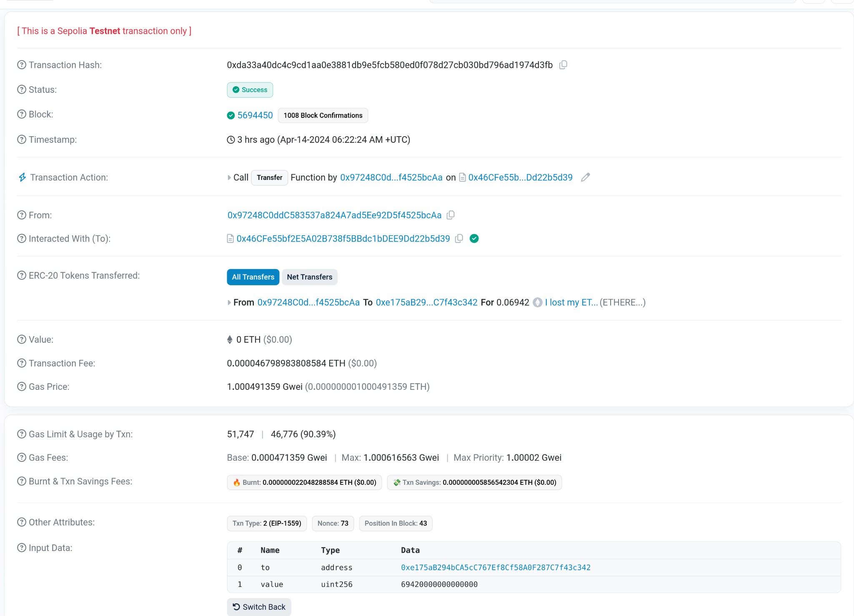Copy the transaction hash to clipboard
The width and height of the screenshot is (854, 616).
[563, 65]
